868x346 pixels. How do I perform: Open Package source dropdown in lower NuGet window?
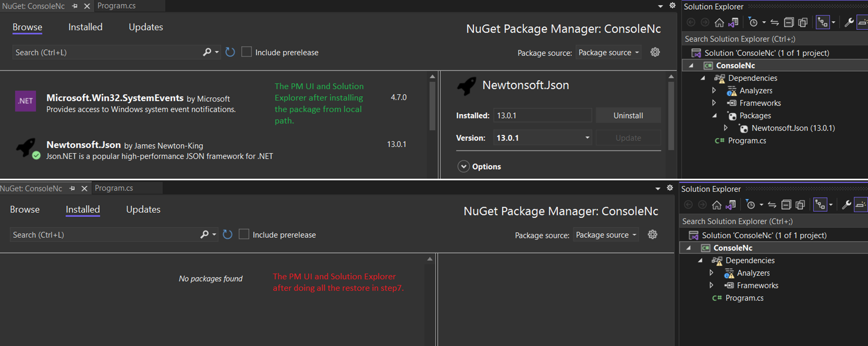pyautogui.click(x=606, y=235)
